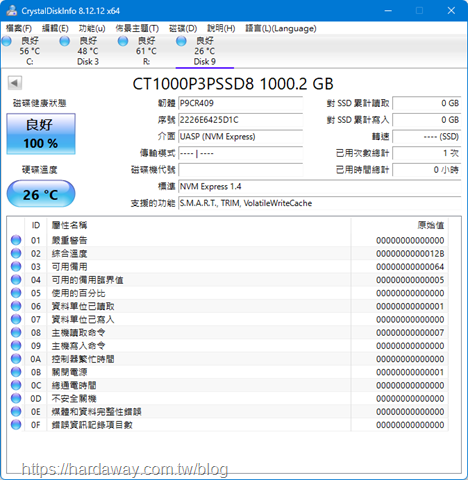
Task: Click the status orb of attribute 0D
Action: pos(16,398)
